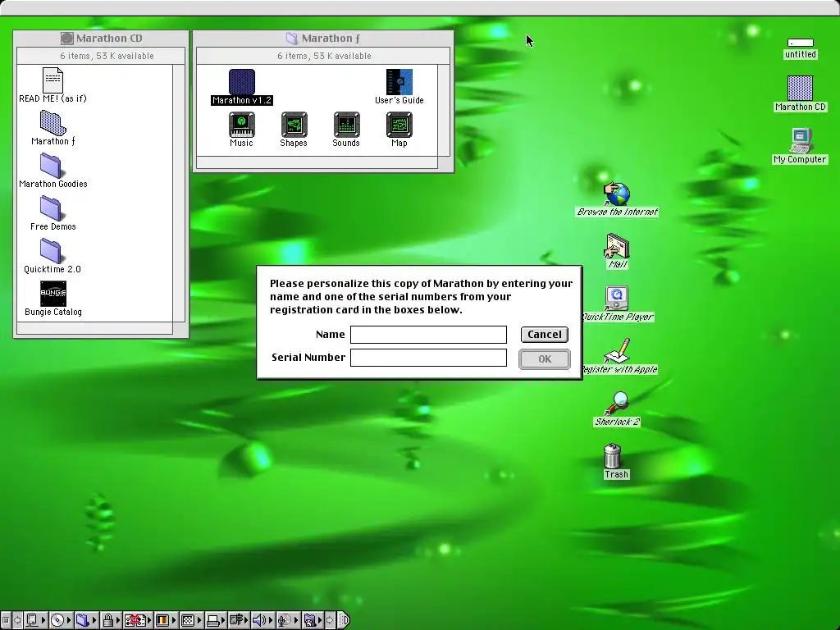Image resolution: width=840 pixels, height=630 pixels.
Task: Open the AppleTalk computer strip module
Action: tap(35, 620)
